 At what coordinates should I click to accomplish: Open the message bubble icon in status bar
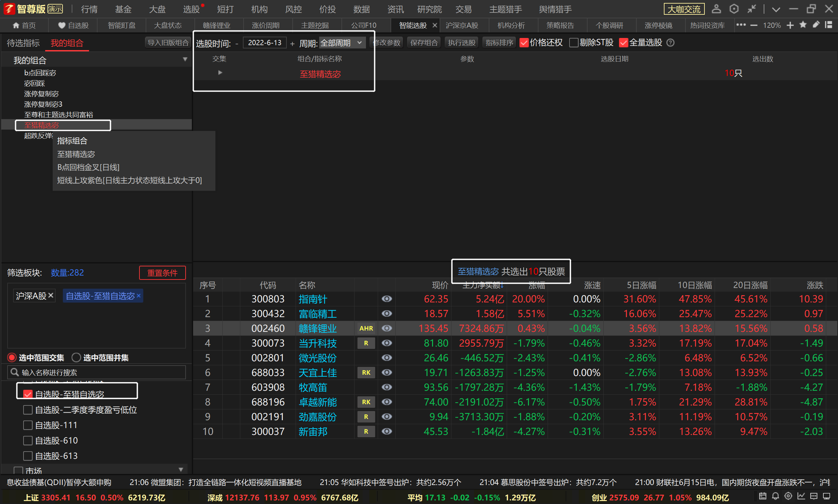pos(814,496)
